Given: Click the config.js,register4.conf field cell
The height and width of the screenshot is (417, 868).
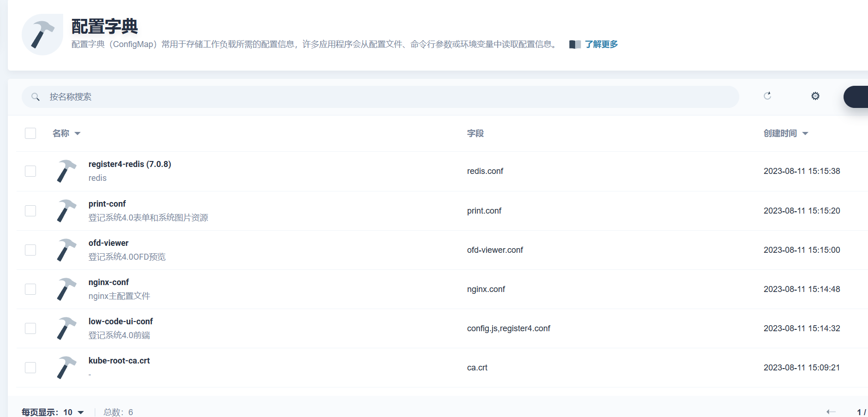Looking at the screenshot, I should [509, 328].
